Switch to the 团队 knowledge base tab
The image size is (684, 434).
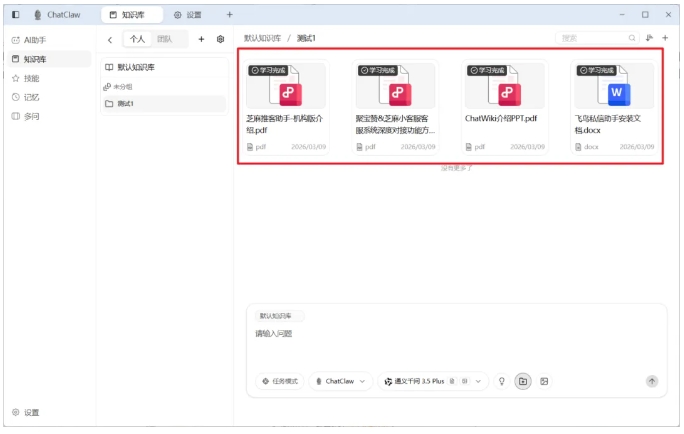(x=164, y=39)
